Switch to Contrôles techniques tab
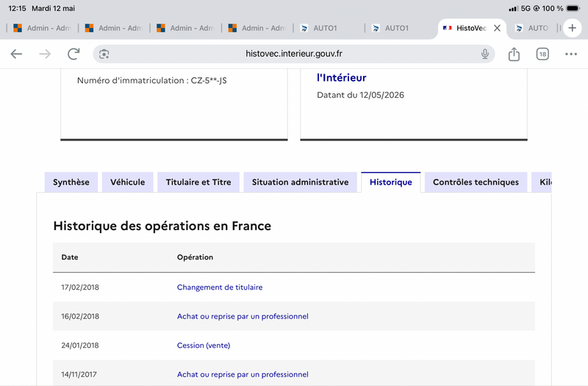This screenshot has width=588, height=386. (476, 182)
